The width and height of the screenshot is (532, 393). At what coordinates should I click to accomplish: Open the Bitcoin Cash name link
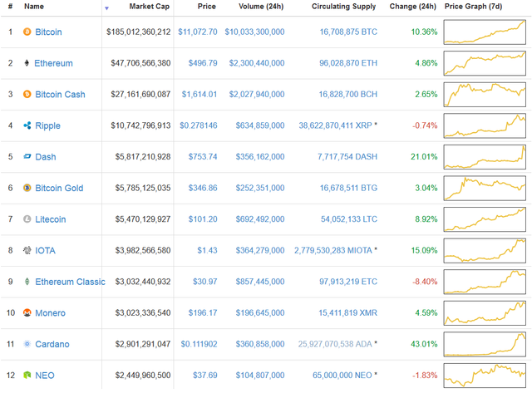(x=60, y=94)
